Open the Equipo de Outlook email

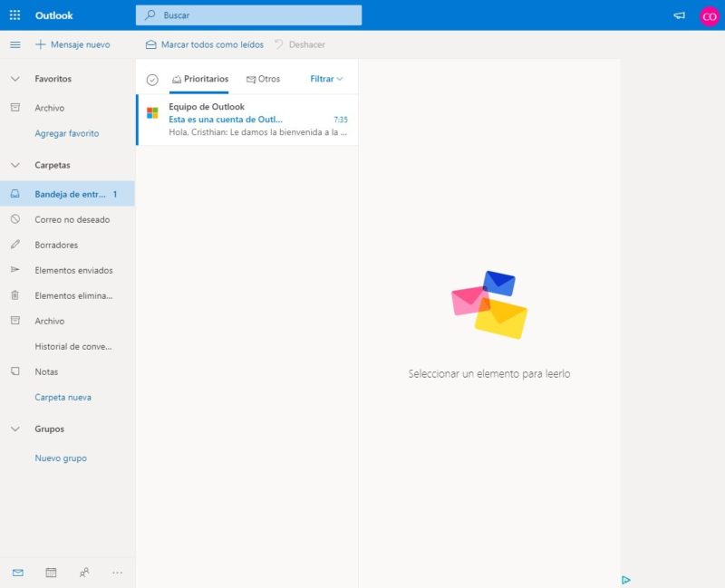pos(247,120)
